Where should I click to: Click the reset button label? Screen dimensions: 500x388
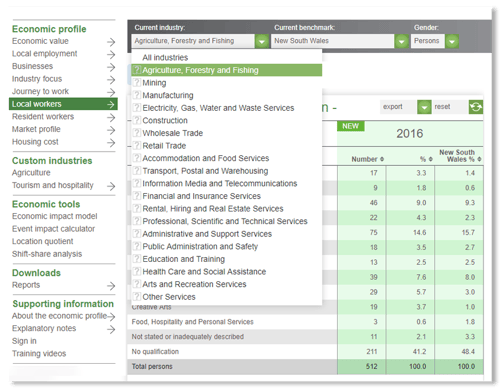tap(442, 107)
